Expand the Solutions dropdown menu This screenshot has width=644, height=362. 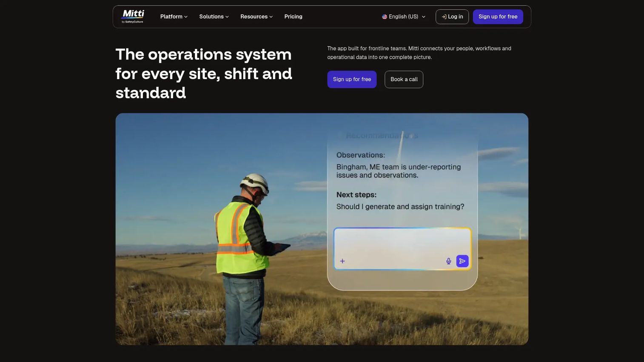[214, 17]
